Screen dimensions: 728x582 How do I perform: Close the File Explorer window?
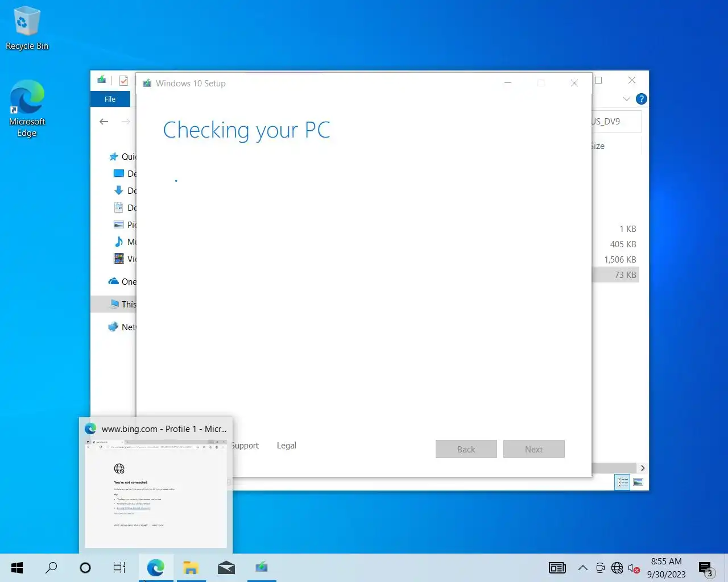point(632,80)
